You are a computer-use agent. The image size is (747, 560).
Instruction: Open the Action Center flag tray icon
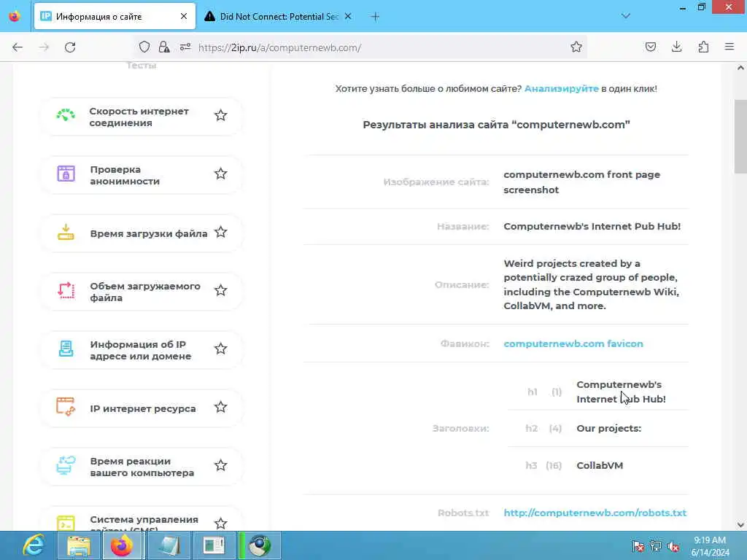click(638, 546)
